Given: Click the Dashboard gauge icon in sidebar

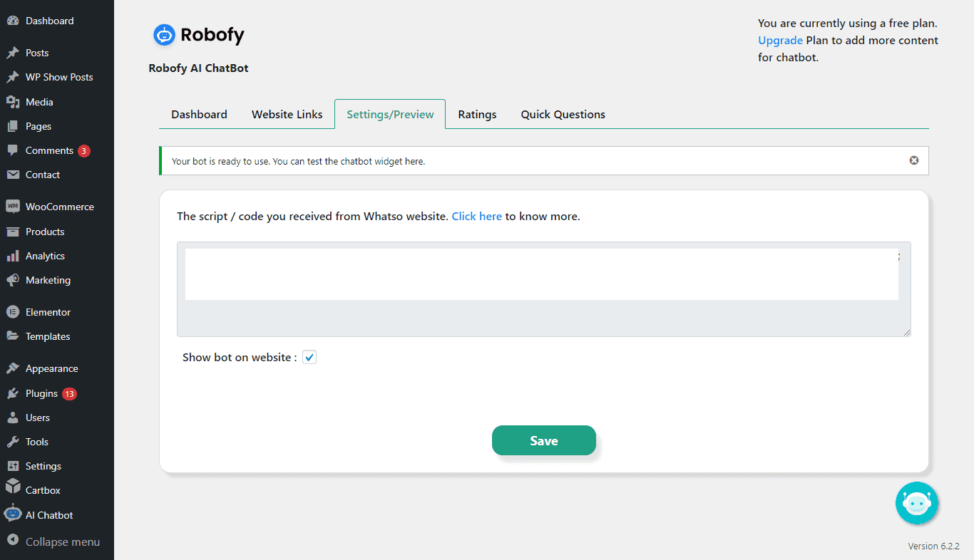Looking at the screenshot, I should 13,21.
